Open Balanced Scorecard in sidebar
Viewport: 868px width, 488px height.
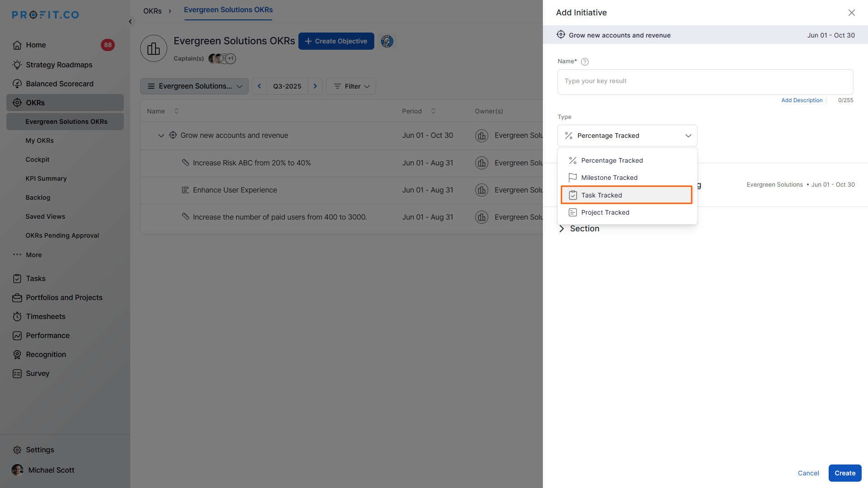59,84
